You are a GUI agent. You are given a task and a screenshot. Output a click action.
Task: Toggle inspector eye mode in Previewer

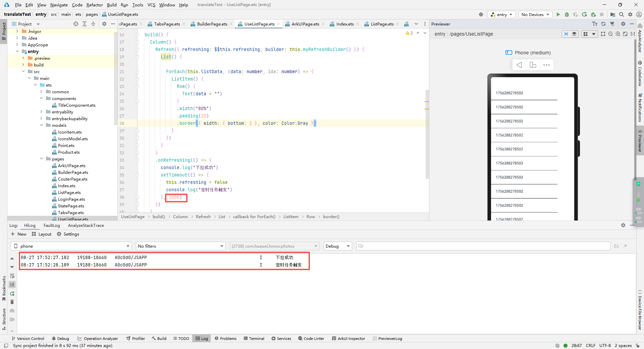coord(566,34)
